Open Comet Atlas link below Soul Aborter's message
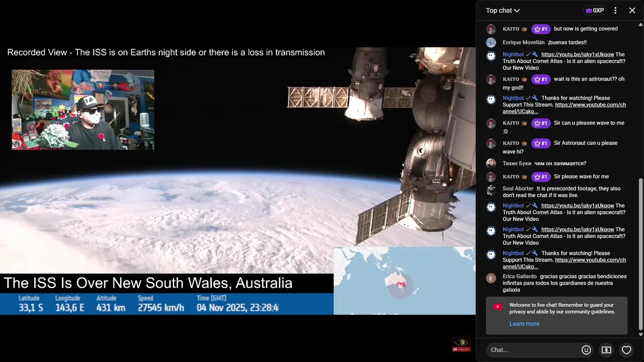The image size is (644, 362). [578, 206]
